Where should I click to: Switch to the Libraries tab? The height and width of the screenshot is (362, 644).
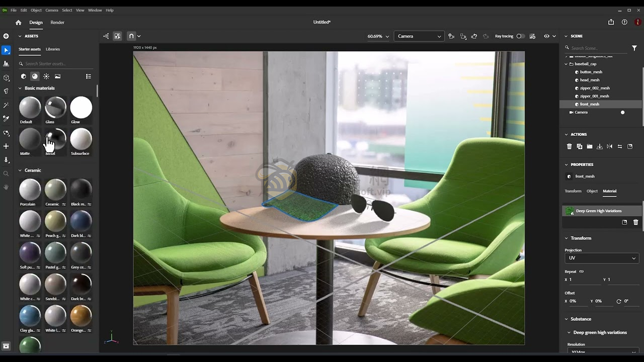tap(53, 49)
